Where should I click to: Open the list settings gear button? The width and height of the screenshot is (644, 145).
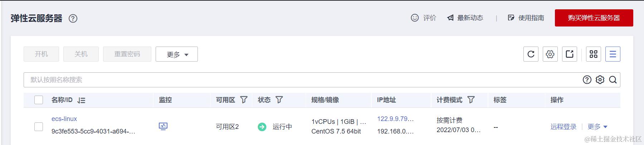[550, 54]
